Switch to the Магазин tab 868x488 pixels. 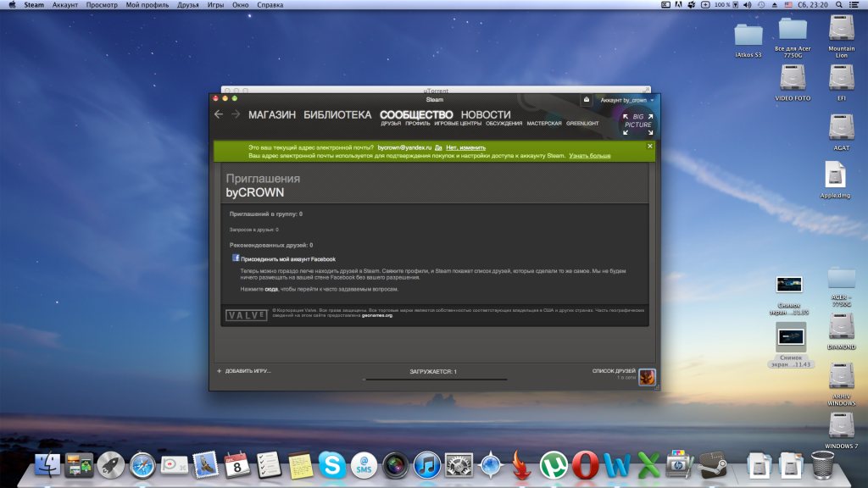pos(272,114)
